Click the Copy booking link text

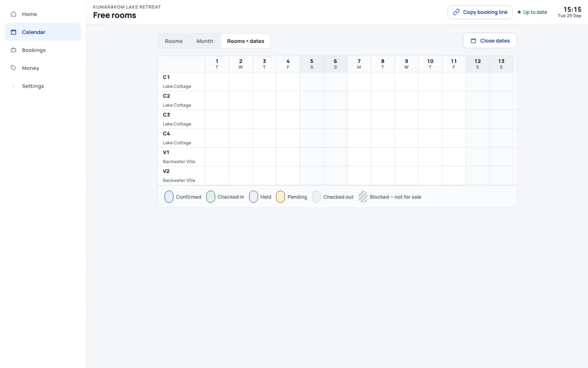485,12
